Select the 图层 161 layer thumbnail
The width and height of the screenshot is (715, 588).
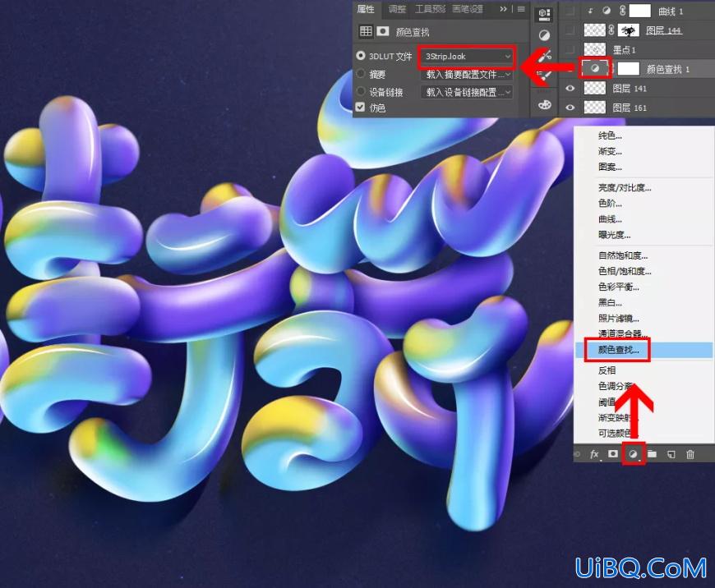[595, 108]
